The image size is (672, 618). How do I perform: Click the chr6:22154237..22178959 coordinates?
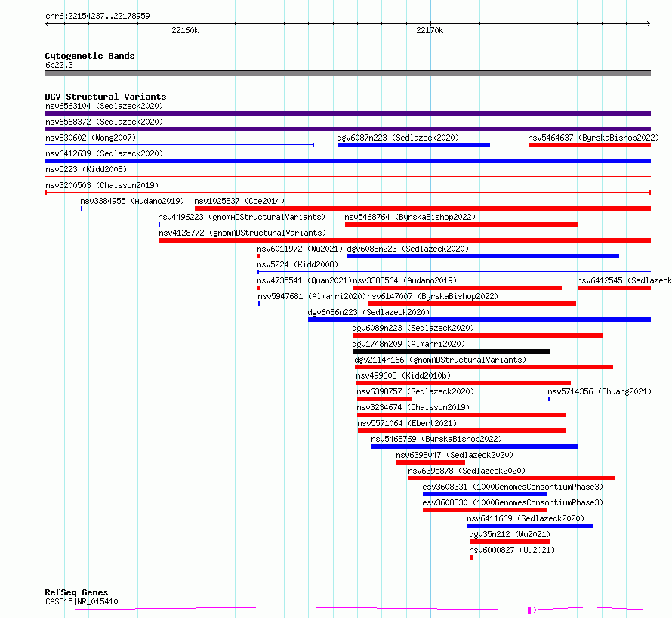pos(97,16)
